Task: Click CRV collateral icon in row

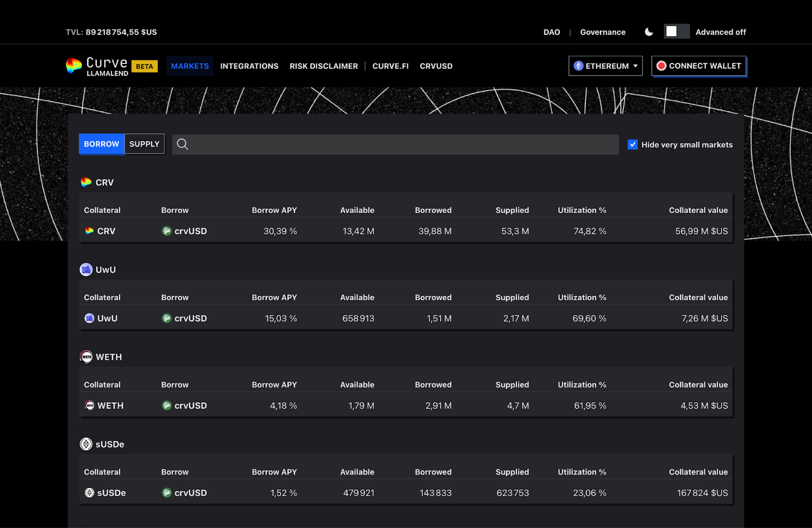Action: pos(89,231)
